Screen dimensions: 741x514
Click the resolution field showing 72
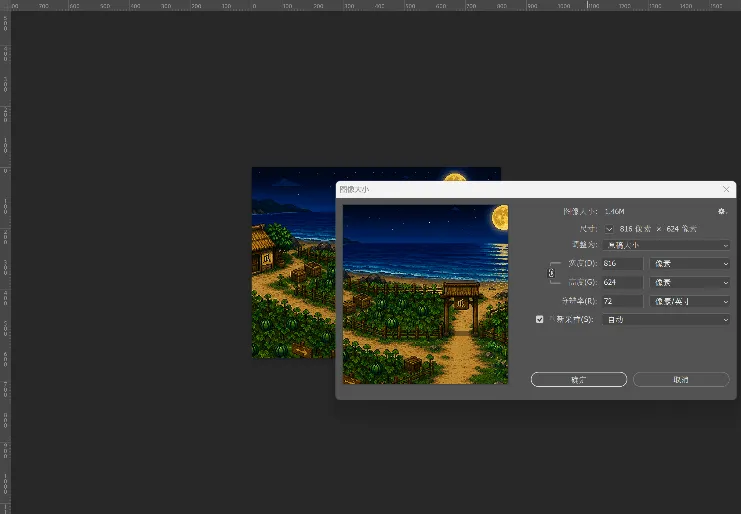(622, 301)
